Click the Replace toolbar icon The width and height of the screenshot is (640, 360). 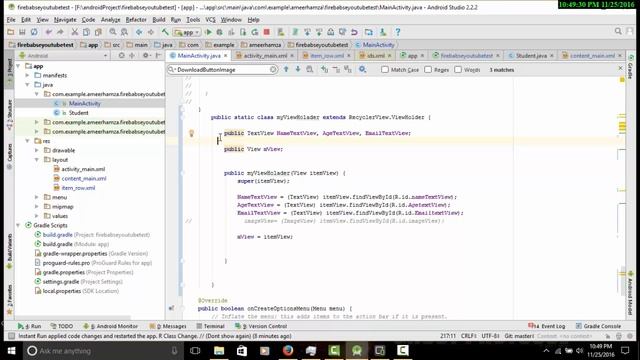pos(124,32)
